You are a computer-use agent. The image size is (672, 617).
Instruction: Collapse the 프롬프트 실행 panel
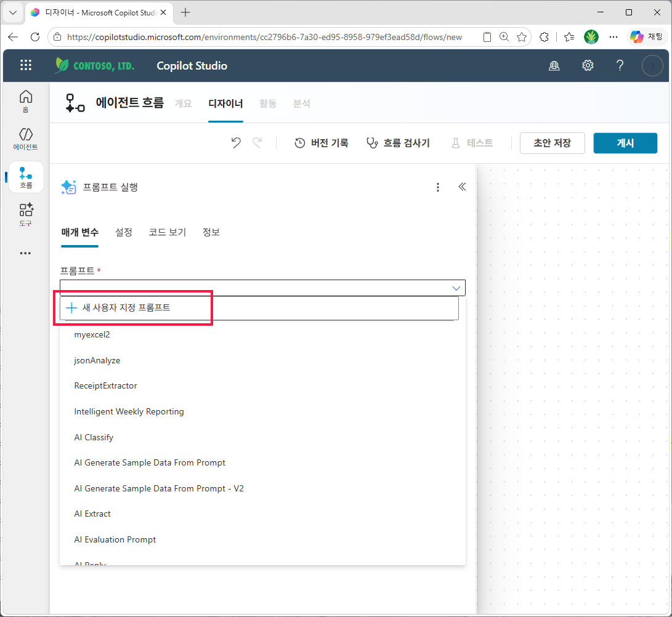[462, 187]
